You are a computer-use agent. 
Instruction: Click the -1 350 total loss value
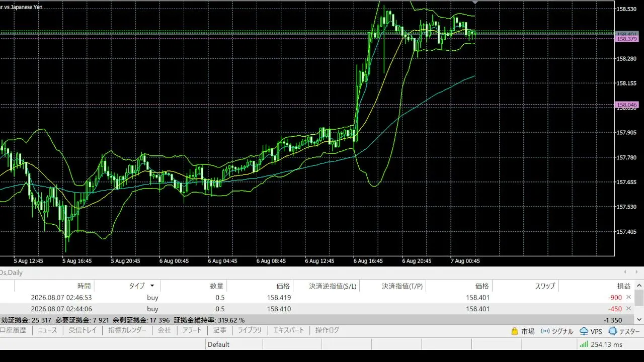click(x=612, y=320)
